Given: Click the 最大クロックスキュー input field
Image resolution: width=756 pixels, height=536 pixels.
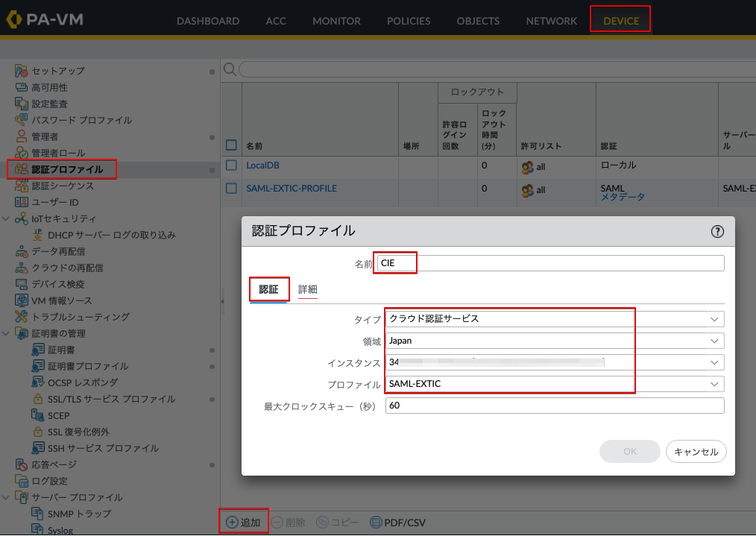Looking at the screenshot, I should tap(555, 406).
